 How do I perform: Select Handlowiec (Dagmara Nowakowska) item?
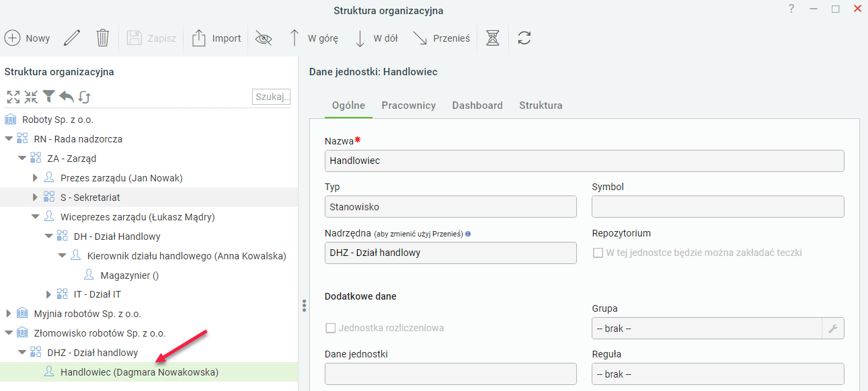tap(139, 372)
